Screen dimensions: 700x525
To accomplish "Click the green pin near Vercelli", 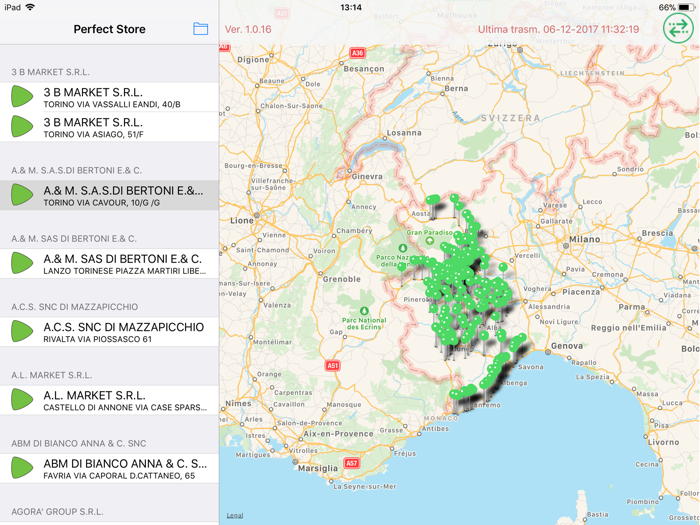I will [503, 267].
